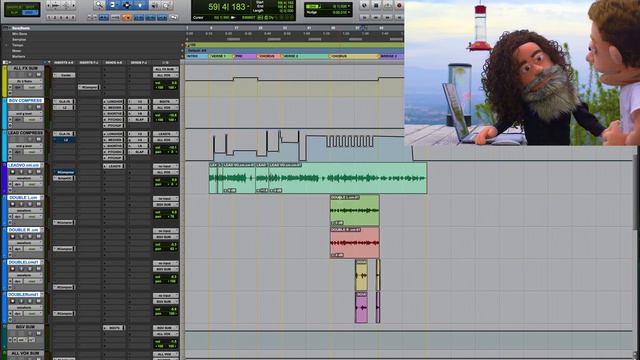
Task: Open the automation mode selector on LEADVO
Action: (x=33, y=184)
